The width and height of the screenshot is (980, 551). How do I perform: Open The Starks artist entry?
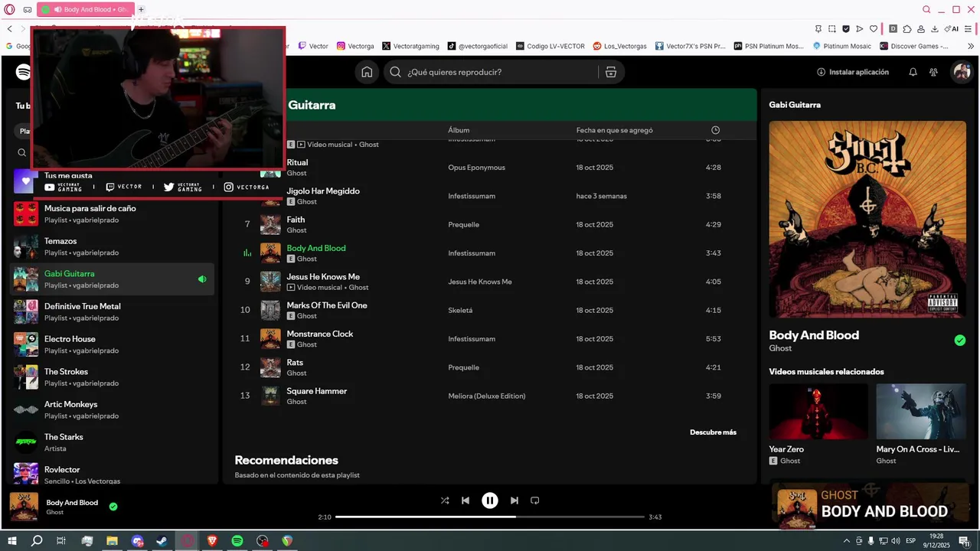pyautogui.click(x=112, y=442)
